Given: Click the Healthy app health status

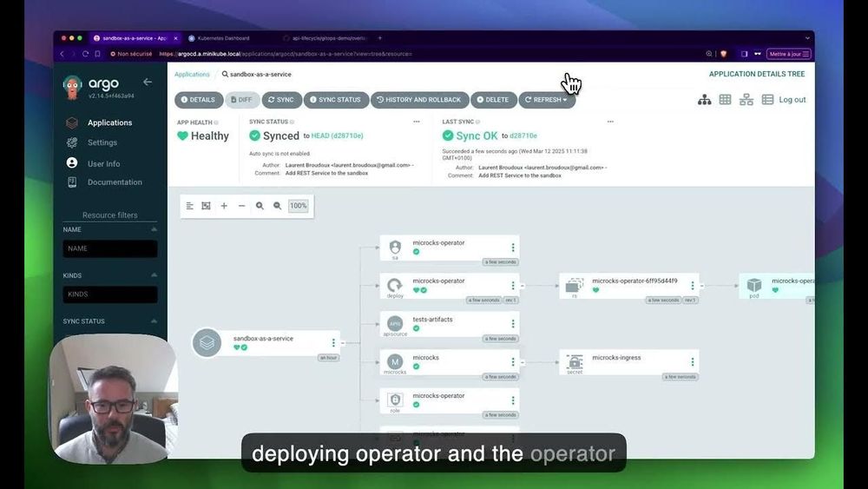Looking at the screenshot, I should (x=203, y=136).
